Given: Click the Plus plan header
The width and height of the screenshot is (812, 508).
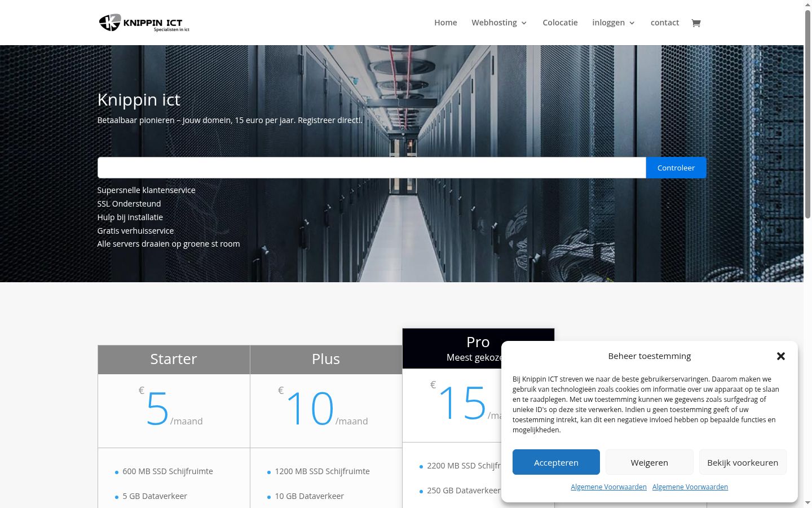Looking at the screenshot, I should click(x=326, y=360).
